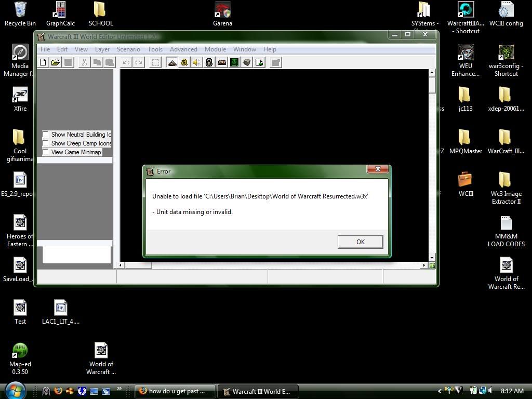Select the Xfire desktop shortcut
This screenshot has height=399, width=532.
(20, 99)
